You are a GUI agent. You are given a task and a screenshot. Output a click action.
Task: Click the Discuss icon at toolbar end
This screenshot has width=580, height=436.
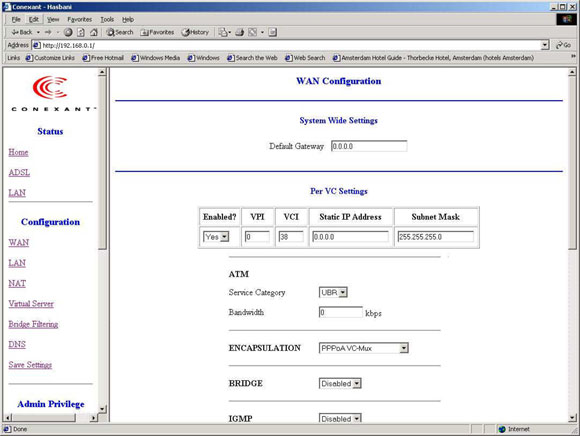click(x=273, y=32)
